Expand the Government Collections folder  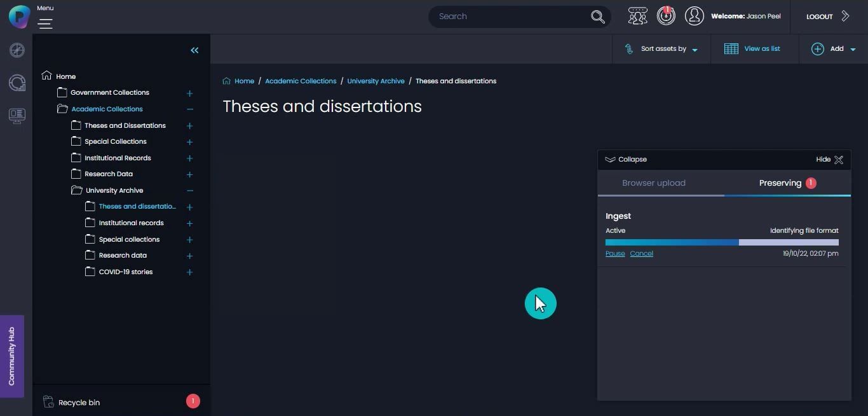tap(189, 94)
